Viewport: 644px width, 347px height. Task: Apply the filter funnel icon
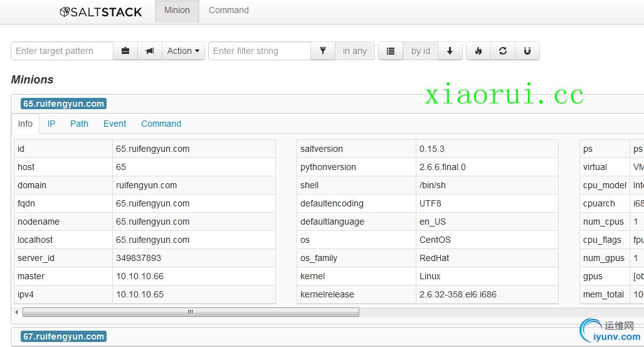(x=323, y=51)
